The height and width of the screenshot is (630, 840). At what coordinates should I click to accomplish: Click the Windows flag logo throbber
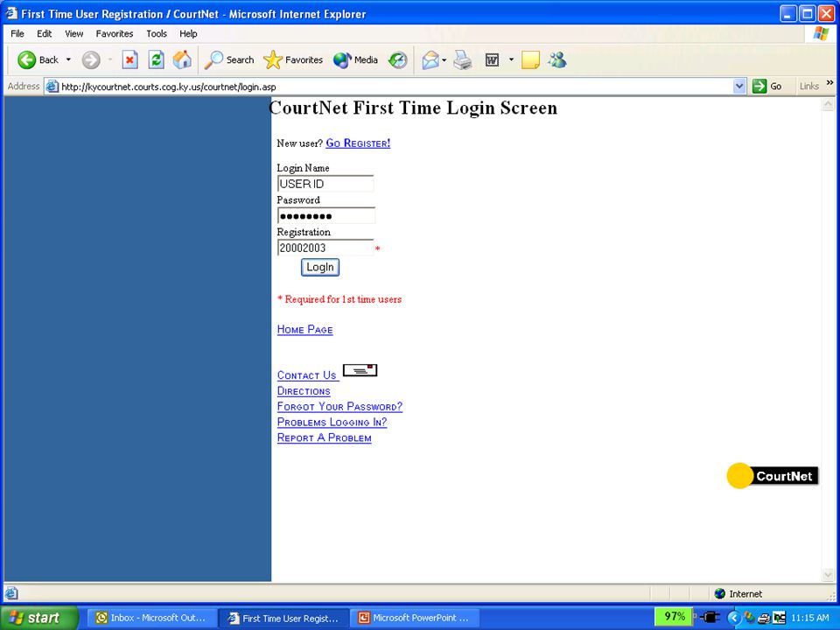click(x=821, y=34)
